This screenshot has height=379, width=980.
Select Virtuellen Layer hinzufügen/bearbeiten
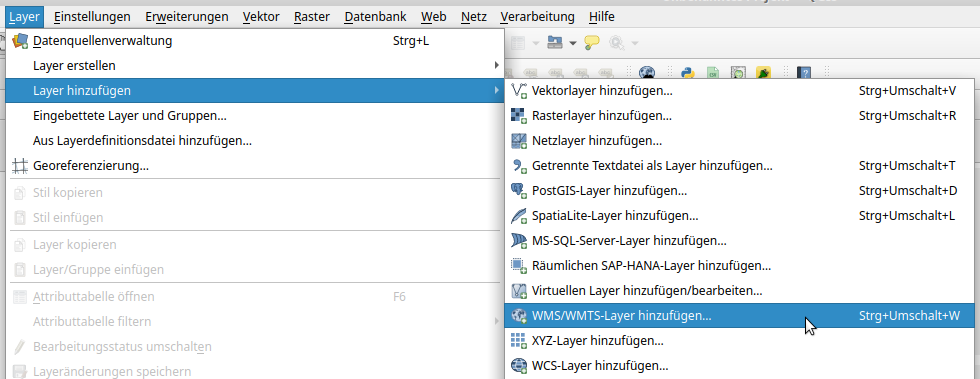(x=740, y=291)
